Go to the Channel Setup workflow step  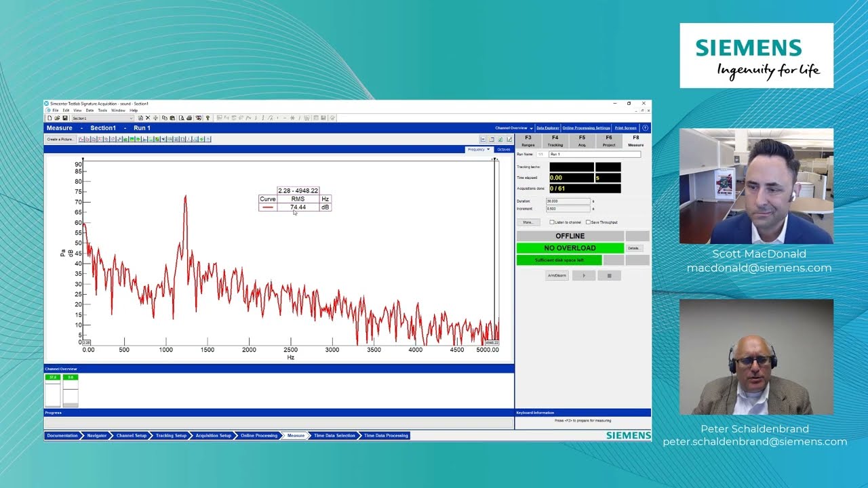point(131,436)
